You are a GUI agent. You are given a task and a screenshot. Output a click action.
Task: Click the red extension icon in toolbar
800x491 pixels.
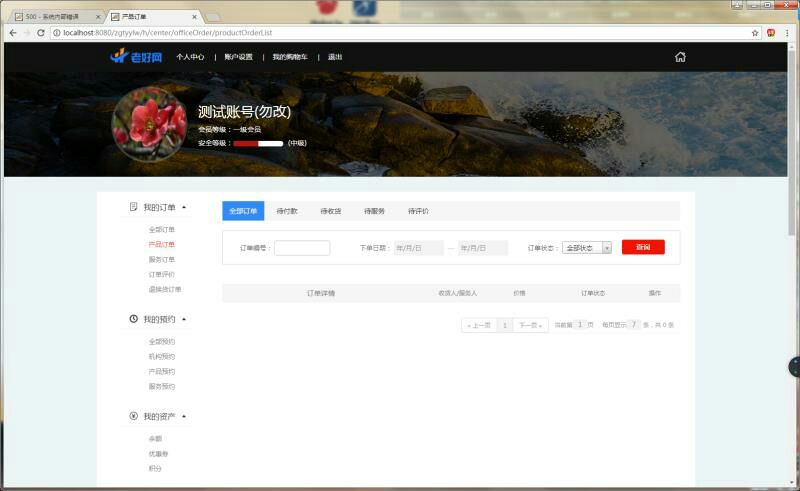point(771,33)
